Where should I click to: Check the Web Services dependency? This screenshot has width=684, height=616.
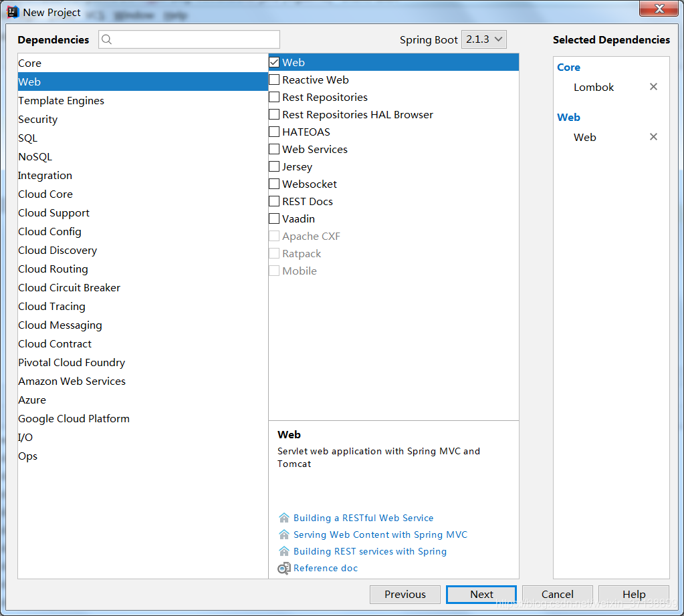point(274,149)
